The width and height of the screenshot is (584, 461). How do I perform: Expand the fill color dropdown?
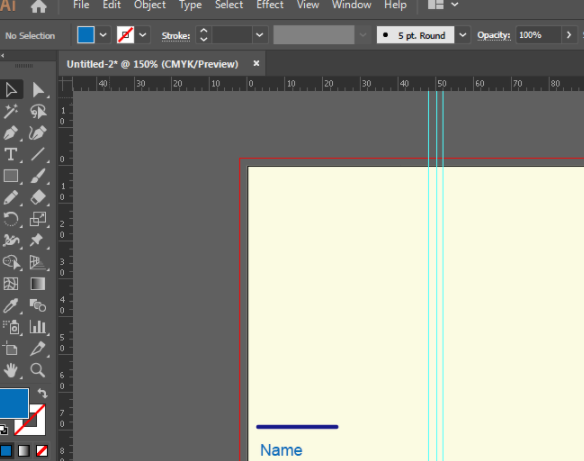coord(103,35)
